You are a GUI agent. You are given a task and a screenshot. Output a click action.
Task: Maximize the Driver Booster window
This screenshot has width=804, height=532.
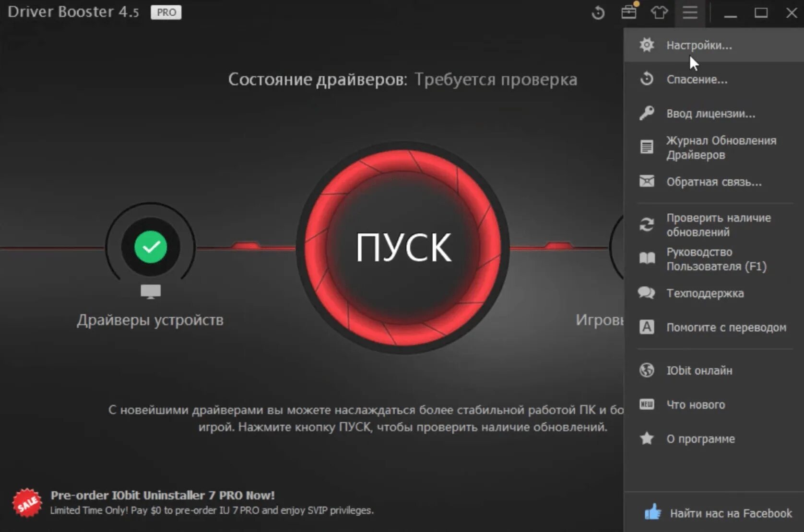tap(761, 12)
